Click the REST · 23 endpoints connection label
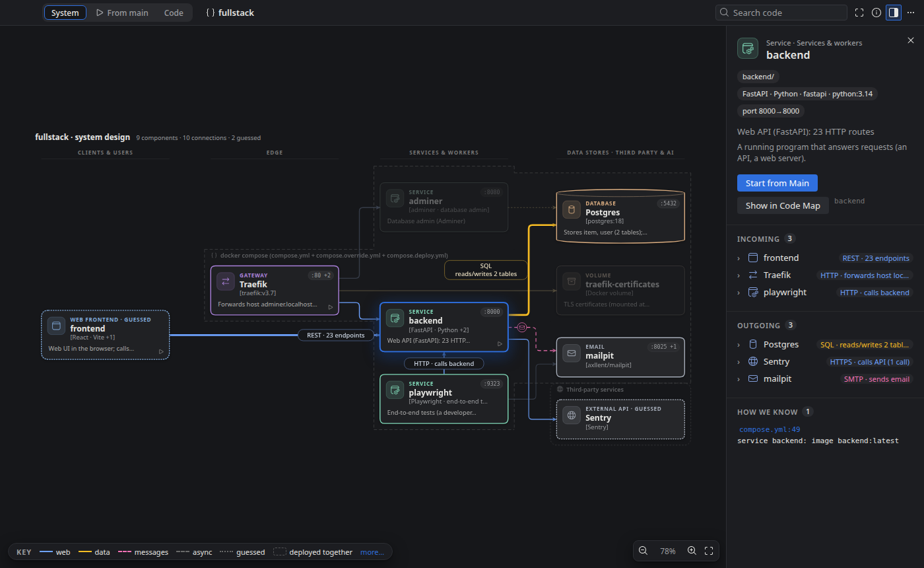 coord(335,335)
